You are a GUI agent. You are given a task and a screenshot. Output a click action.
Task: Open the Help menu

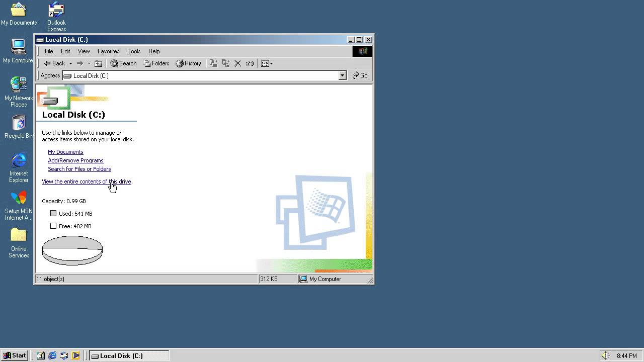(x=154, y=51)
